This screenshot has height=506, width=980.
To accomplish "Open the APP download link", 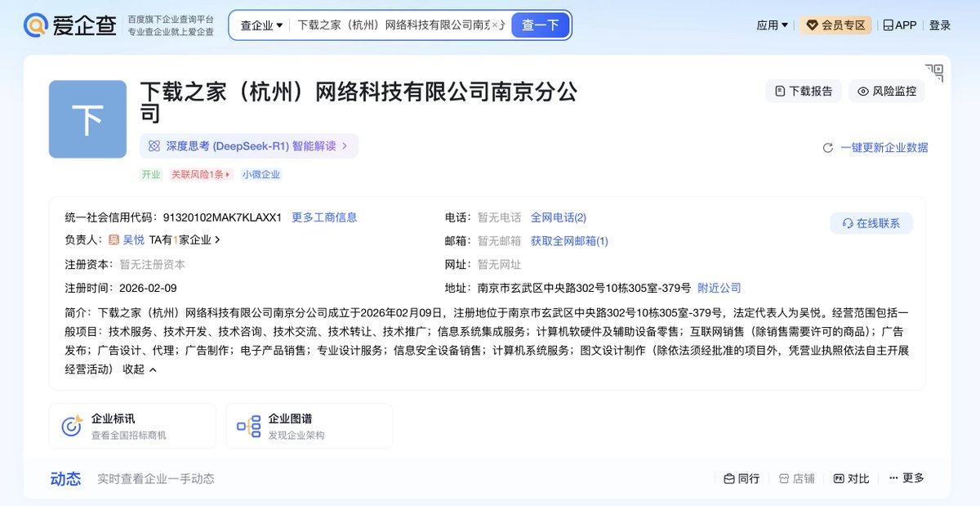I will (899, 25).
